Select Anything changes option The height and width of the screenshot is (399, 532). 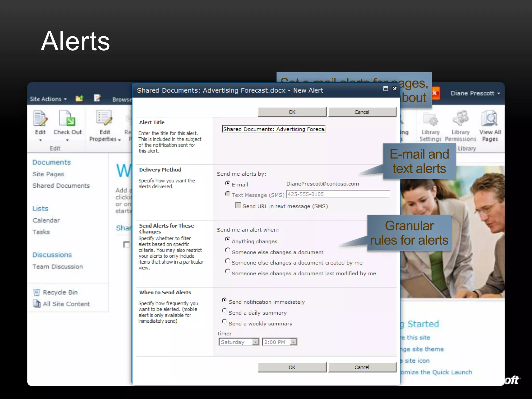coord(227,239)
